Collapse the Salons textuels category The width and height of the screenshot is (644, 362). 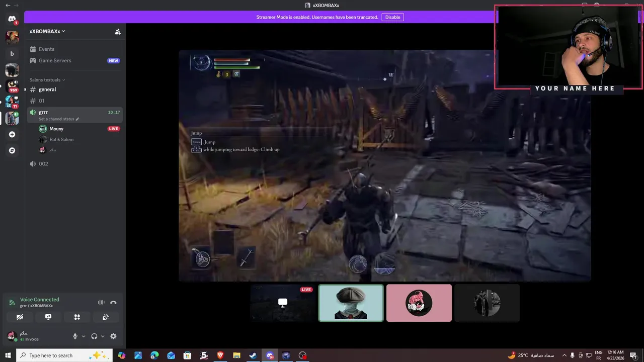coord(47,80)
